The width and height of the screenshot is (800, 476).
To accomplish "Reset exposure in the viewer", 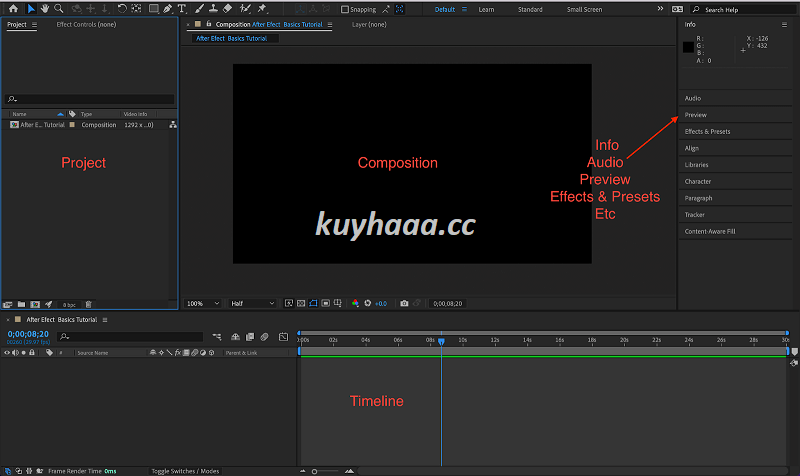I will pos(367,303).
